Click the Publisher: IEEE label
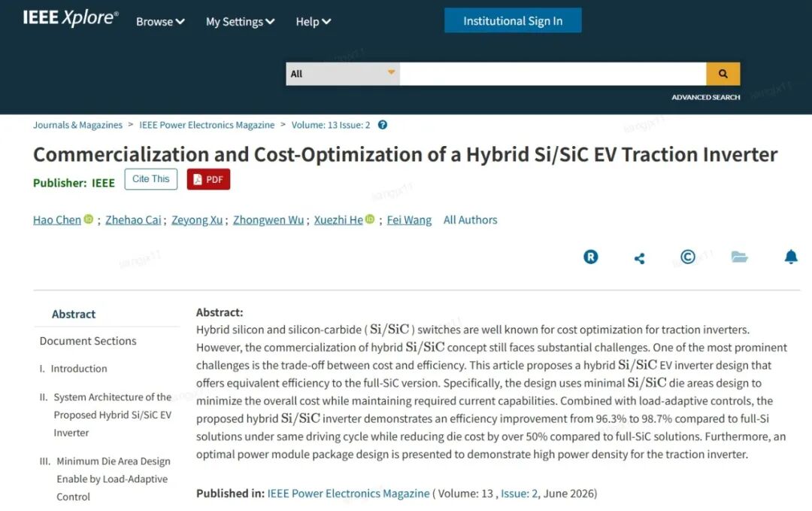Screen dimensions: 812x511 [x=74, y=183]
